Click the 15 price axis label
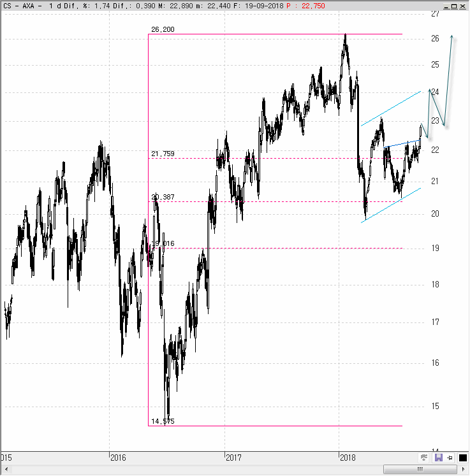 click(x=435, y=406)
